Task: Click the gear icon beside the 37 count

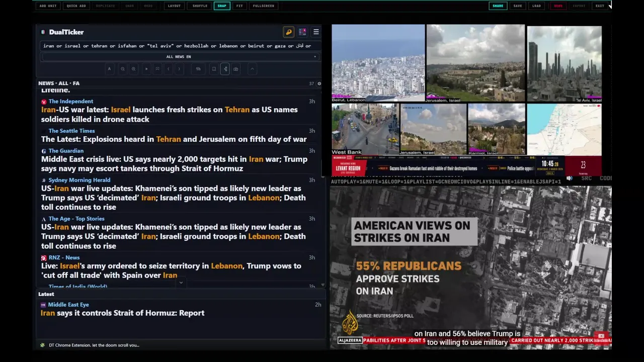Action: [319, 83]
